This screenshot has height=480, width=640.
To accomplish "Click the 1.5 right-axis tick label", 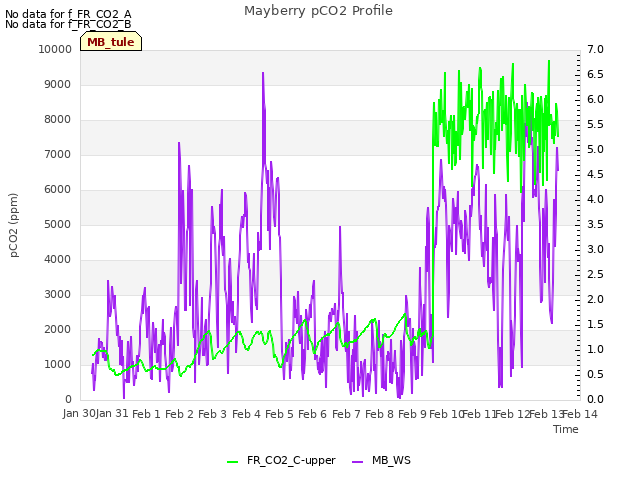I will pos(595,324).
